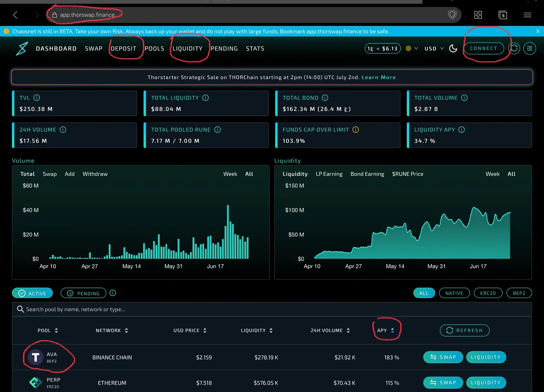Image resolution: width=544 pixels, height=392 pixels.
Task: Filter pools by BEP2
Action: pos(519,293)
